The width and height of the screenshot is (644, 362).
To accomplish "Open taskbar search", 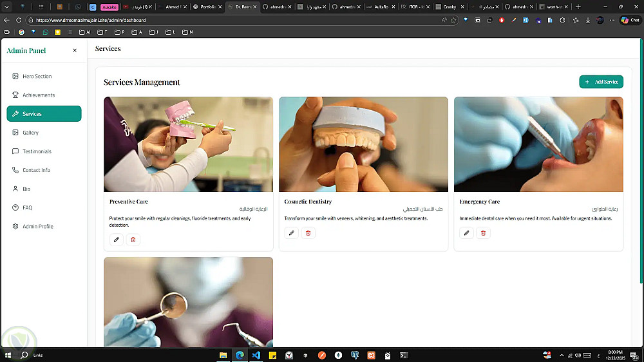I will pyautogui.click(x=24, y=355).
